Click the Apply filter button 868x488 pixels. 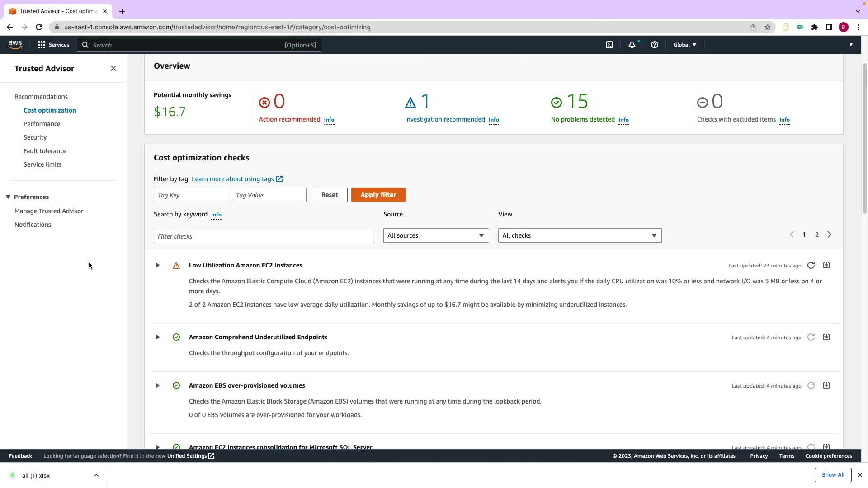[378, 195]
